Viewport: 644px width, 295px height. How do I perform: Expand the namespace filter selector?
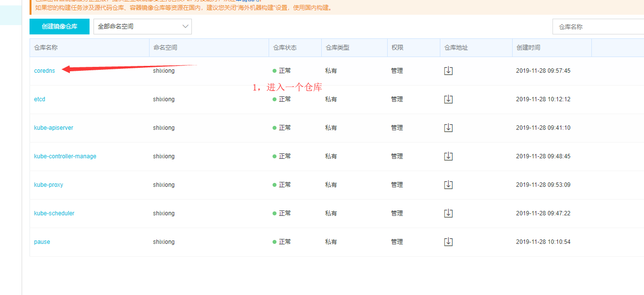[142, 27]
